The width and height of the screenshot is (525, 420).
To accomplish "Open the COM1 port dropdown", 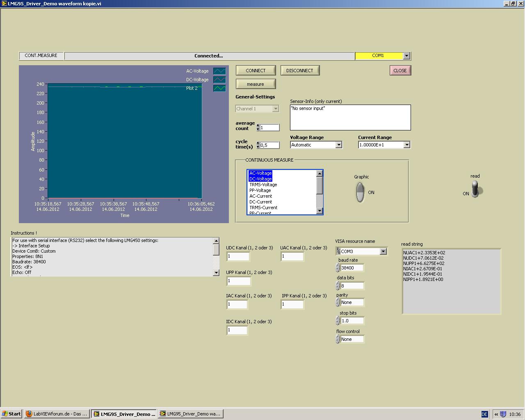I will [406, 56].
